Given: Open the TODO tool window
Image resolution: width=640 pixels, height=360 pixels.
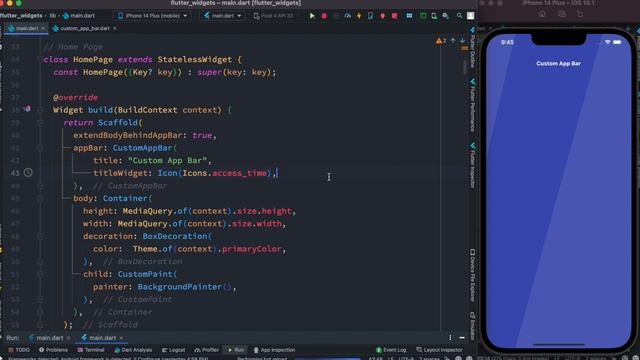Looking at the screenshot, I should pyautogui.click(x=19, y=350).
